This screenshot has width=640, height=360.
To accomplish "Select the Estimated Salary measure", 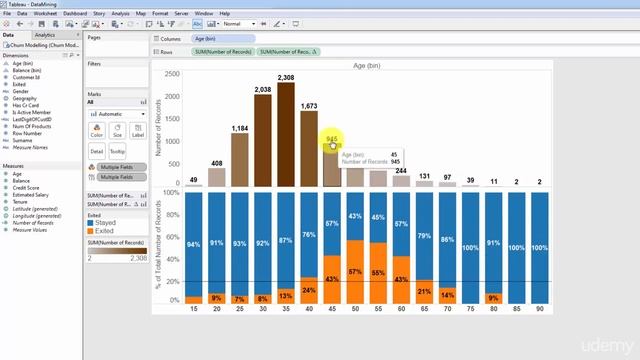I will click(x=30, y=195).
